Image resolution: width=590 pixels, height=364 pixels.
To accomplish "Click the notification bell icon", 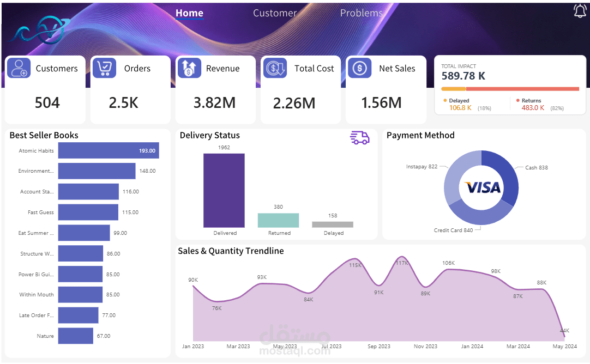I will [x=580, y=10].
